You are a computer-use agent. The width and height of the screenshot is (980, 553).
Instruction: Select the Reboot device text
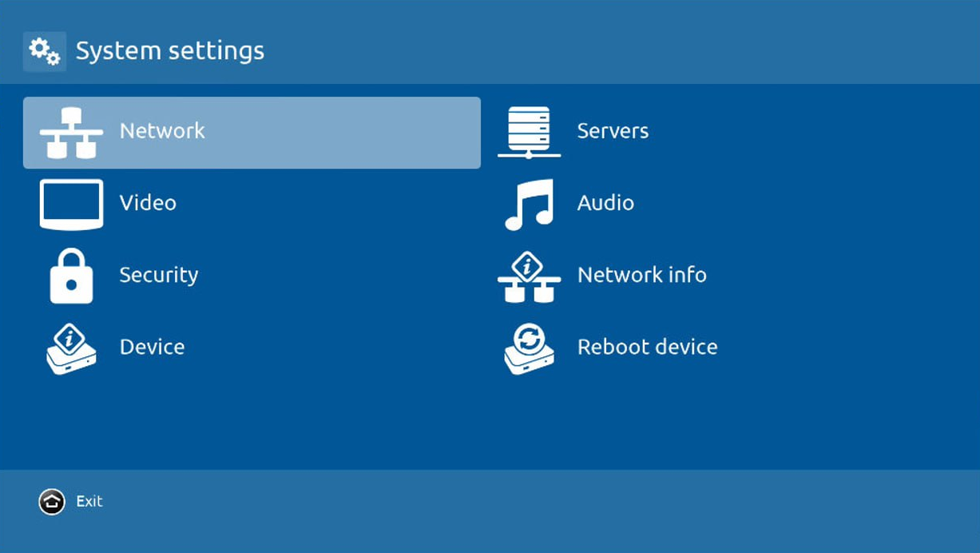point(647,347)
